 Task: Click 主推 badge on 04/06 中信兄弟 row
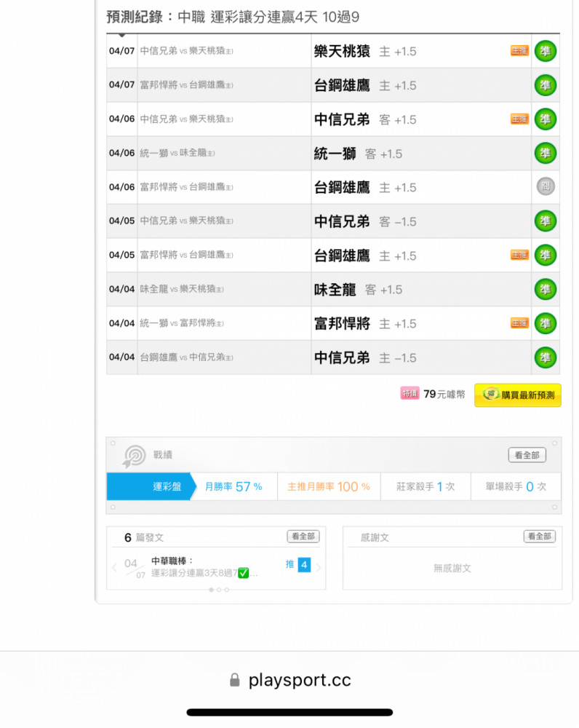519,119
